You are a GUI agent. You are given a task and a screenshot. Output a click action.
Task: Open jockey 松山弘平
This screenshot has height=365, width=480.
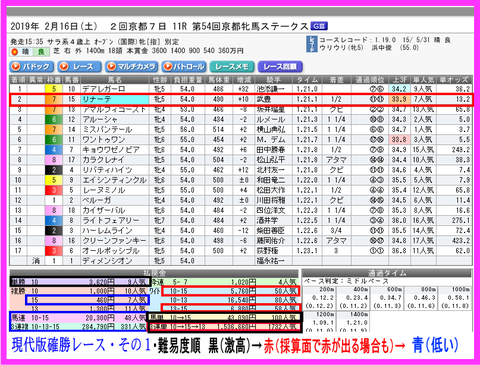coord(271,160)
